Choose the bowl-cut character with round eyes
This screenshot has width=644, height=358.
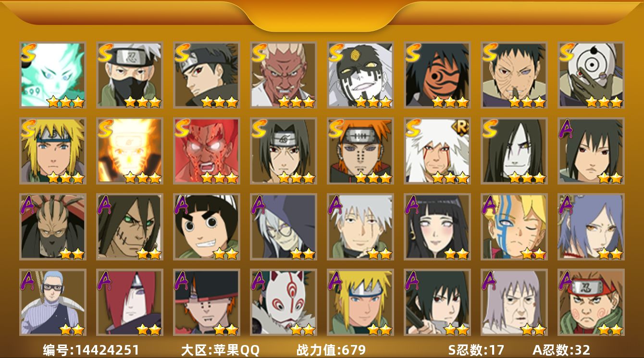(x=207, y=227)
